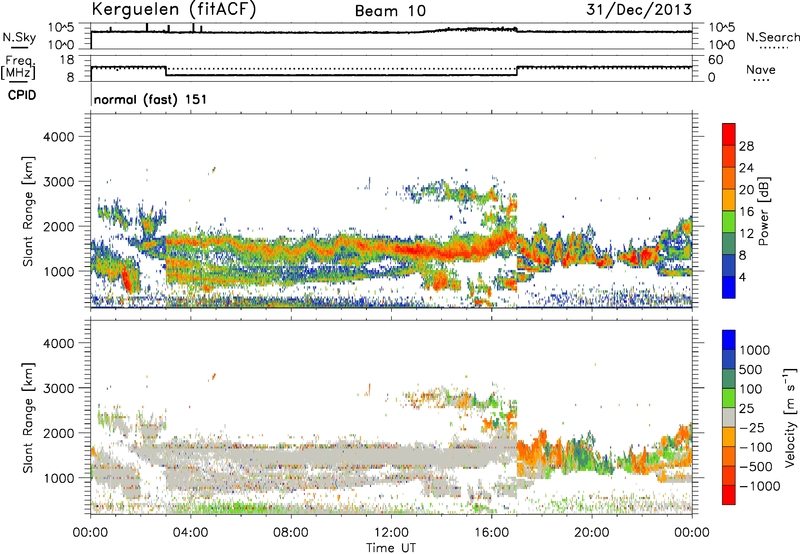Click the Velocity color bar gray segment

click(729, 417)
